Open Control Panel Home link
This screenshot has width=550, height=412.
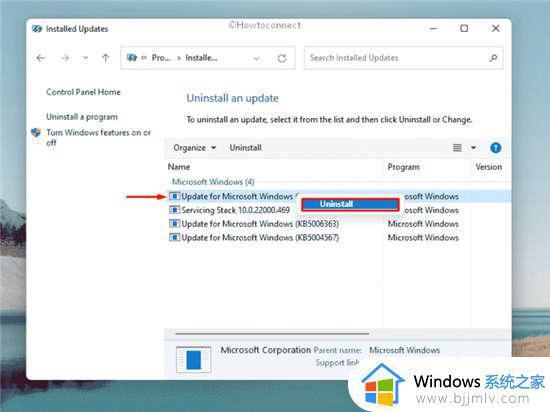83,92
